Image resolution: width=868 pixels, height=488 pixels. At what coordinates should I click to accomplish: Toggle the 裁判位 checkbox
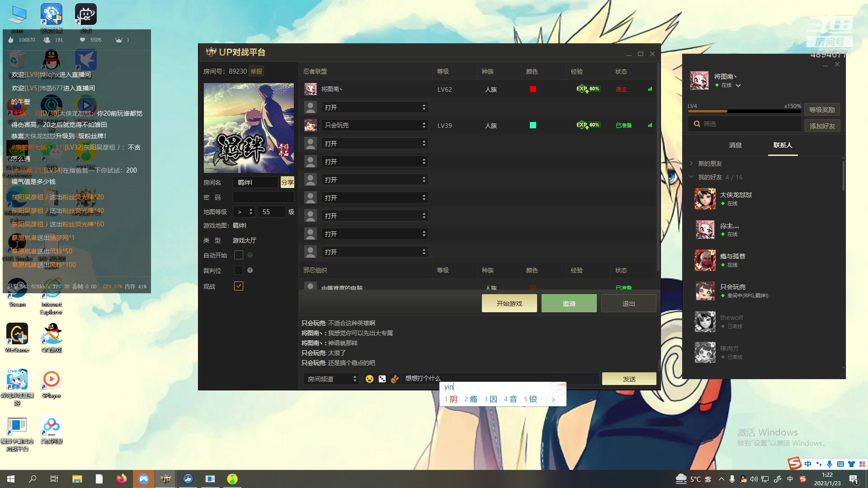click(x=239, y=270)
